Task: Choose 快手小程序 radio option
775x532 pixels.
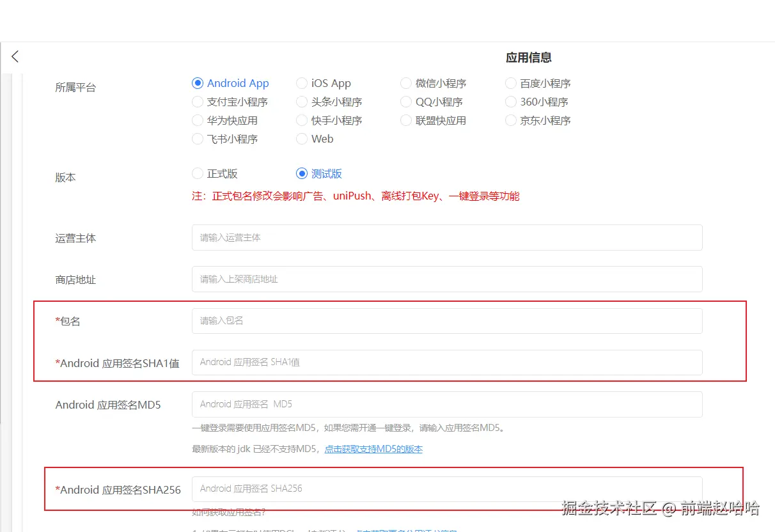Action: (x=329, y=120)
